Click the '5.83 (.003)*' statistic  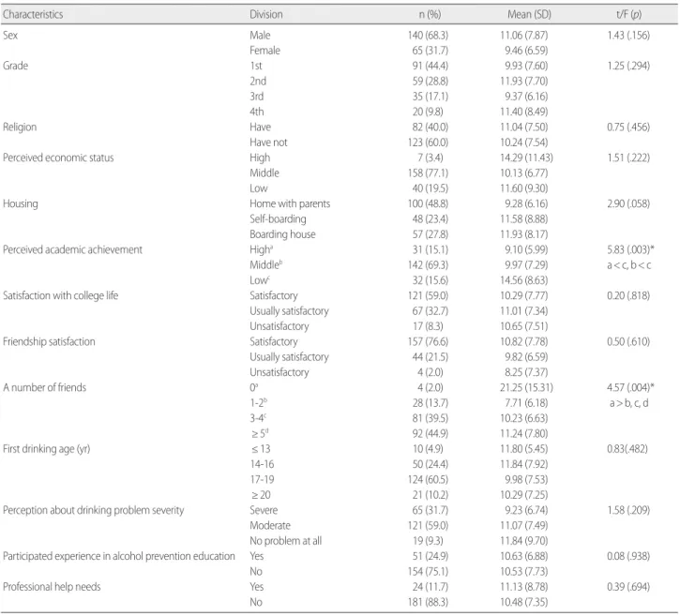click(x=630, y=249)
